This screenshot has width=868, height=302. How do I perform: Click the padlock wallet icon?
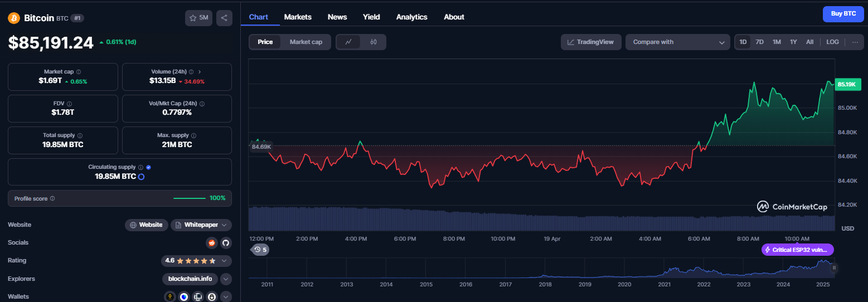coord(212,297)
